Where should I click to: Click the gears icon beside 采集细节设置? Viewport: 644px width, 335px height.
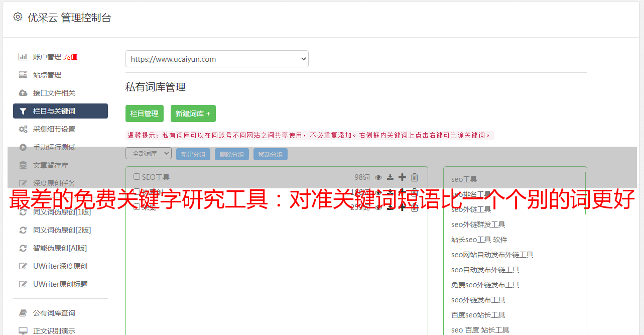coord(23,129)
